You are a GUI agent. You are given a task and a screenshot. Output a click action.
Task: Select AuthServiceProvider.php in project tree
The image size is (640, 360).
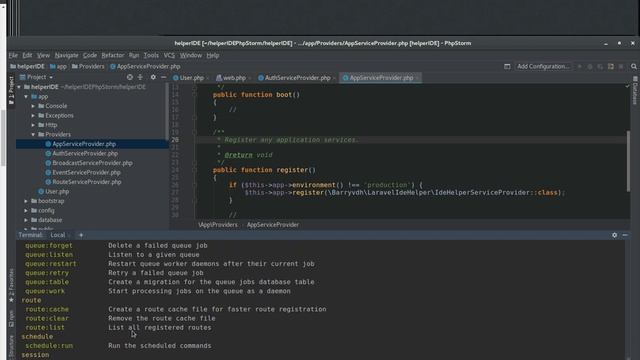pyautogui.click(x=85, y=153)
